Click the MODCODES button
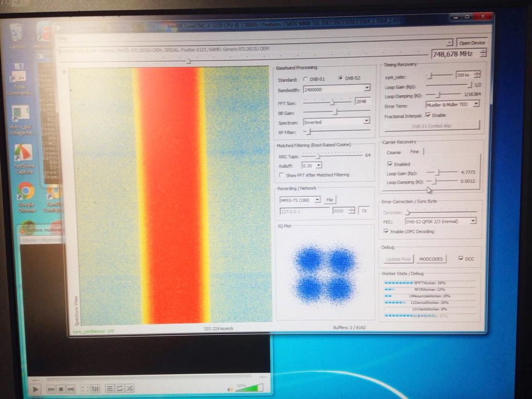Viewport: 532px width, 399px height. click(431, 259)
